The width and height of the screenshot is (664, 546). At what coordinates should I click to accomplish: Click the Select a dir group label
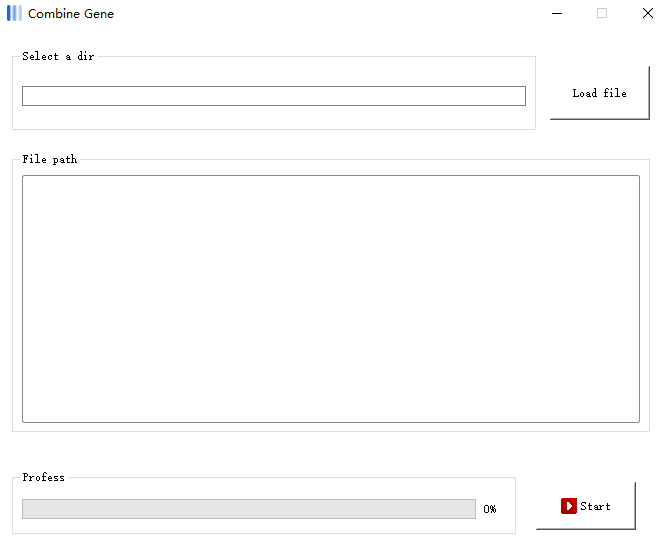[x=58, y=56]
